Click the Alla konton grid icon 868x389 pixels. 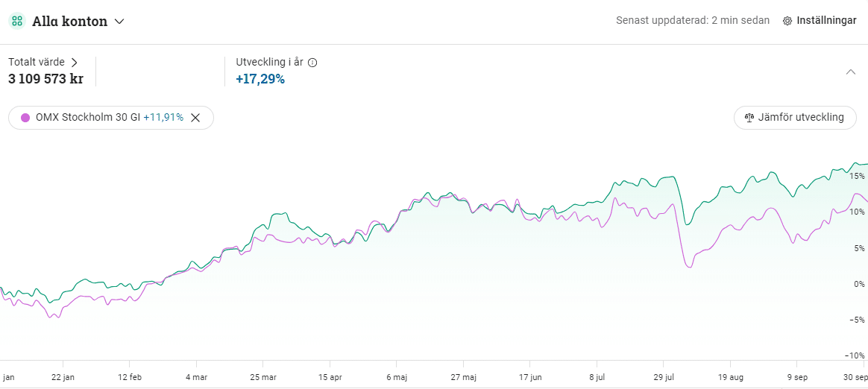pos(16,21)
